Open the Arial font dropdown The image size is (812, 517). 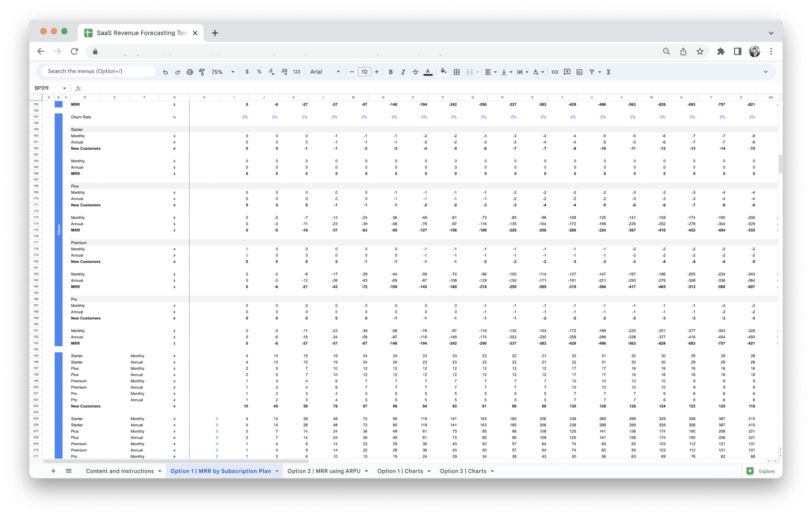324,72
